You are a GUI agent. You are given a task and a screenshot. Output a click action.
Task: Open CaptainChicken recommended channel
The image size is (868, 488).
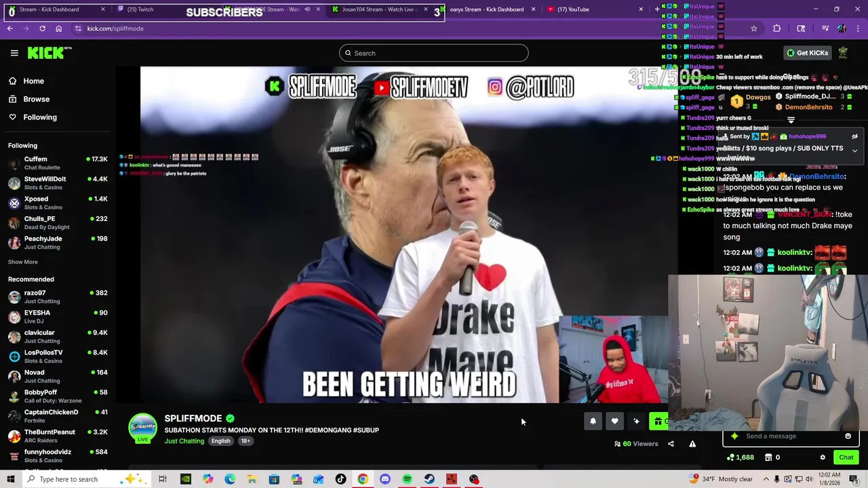tap(58, 416)
